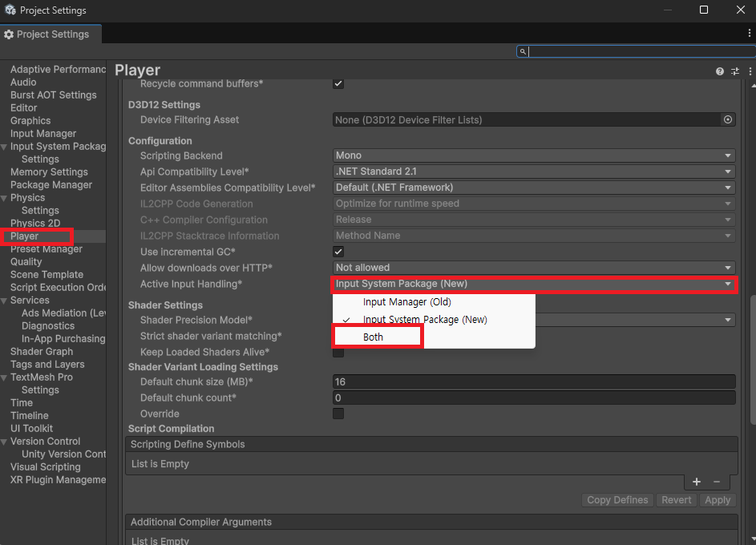Toggle Recycle command buffers checkbox
Image resolution: width=756 pixels, height=545 pixels.
click(x=338, y=83)
